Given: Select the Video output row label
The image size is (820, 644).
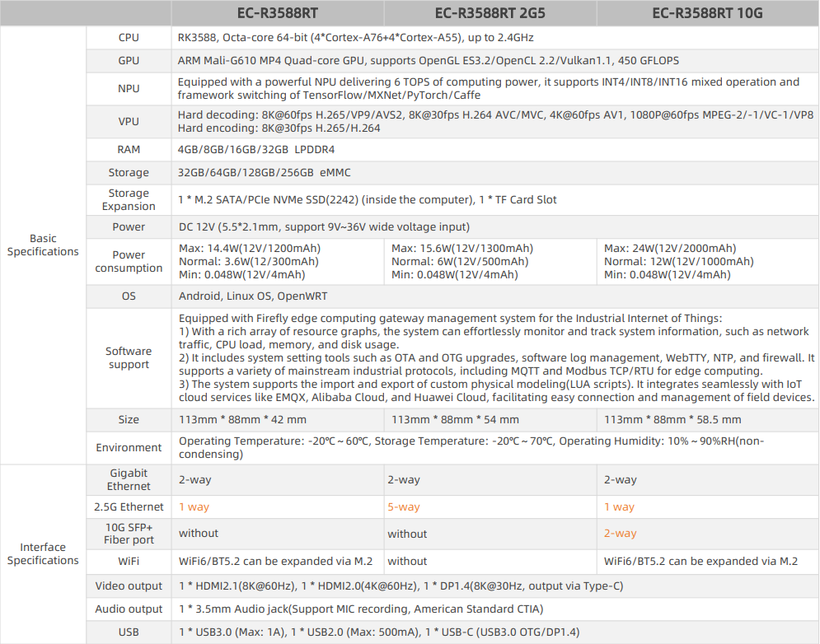Looking at the screenshot, I should tap(129, 586).
